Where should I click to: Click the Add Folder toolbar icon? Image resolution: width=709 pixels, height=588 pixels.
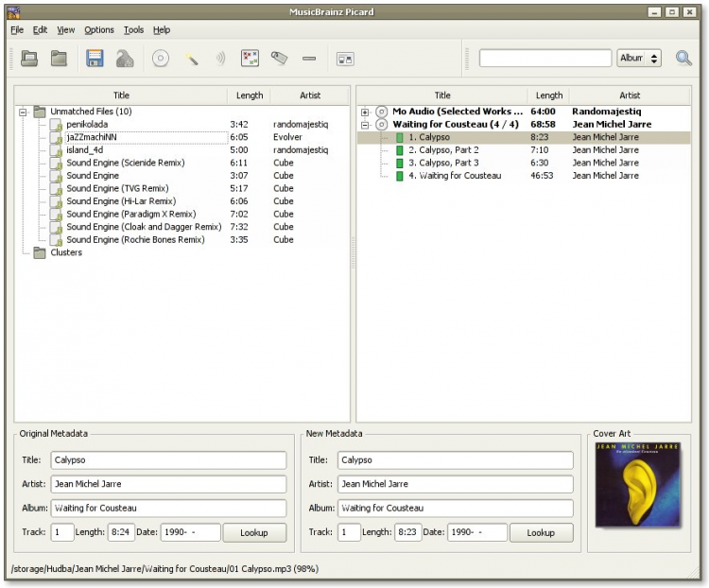pos(59,59)
